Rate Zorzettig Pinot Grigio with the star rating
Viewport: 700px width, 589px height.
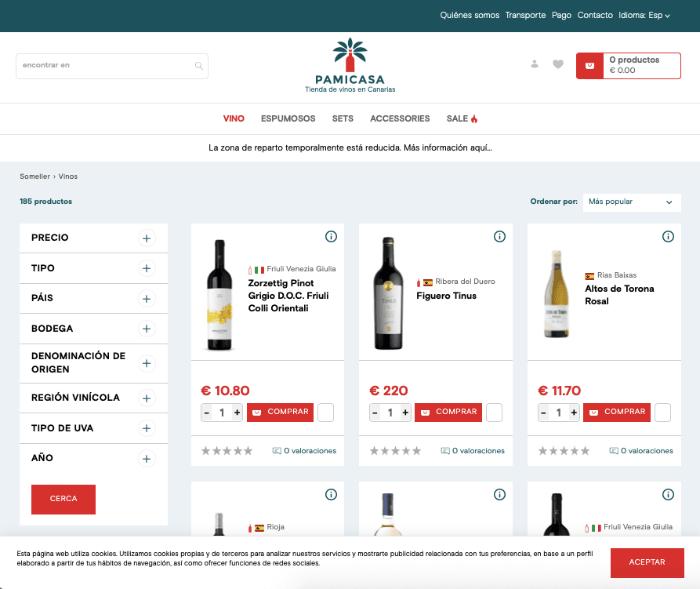227,451
